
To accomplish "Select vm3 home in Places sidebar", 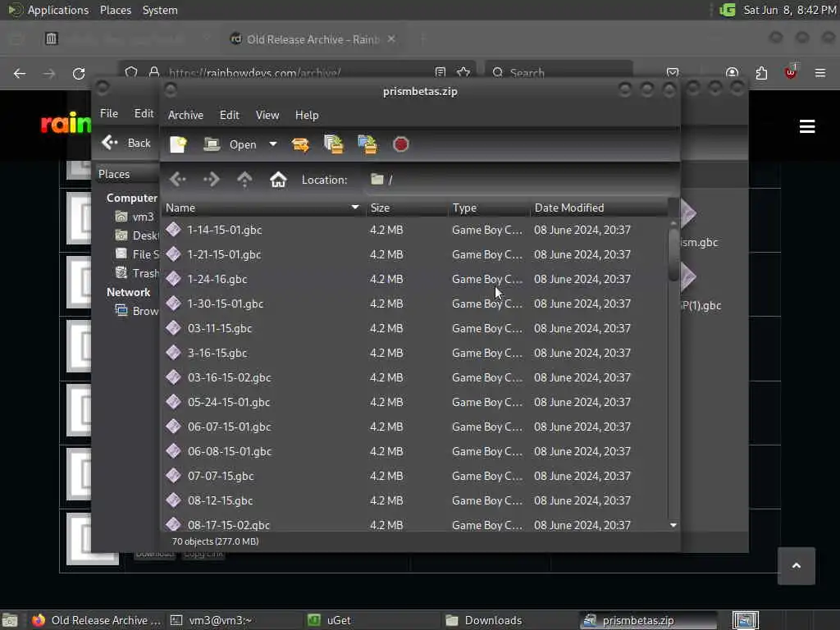I will tap(136, 217).
